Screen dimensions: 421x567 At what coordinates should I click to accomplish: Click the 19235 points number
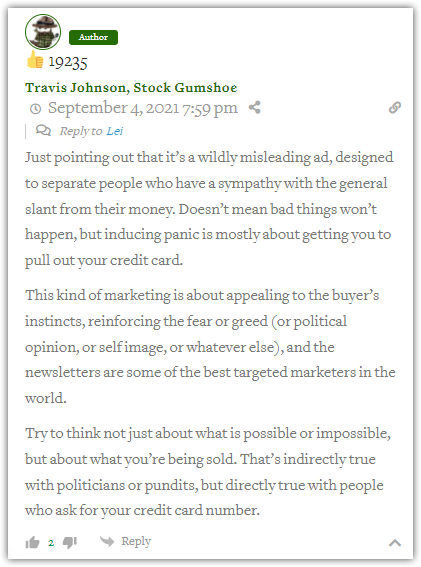pyautogui.click(x=68, y=62)
